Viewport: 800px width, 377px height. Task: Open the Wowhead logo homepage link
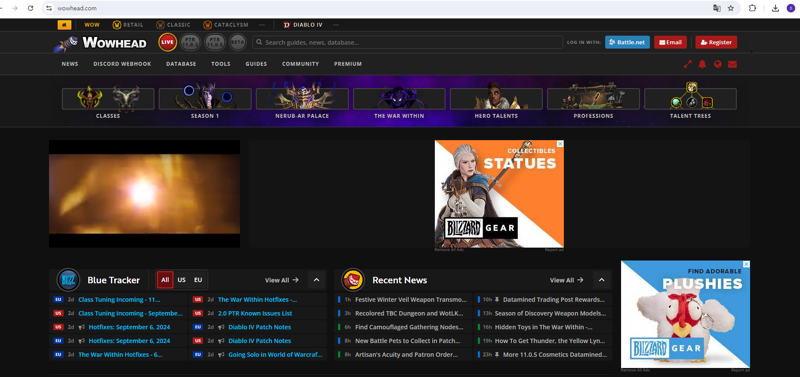coord(101,43)
